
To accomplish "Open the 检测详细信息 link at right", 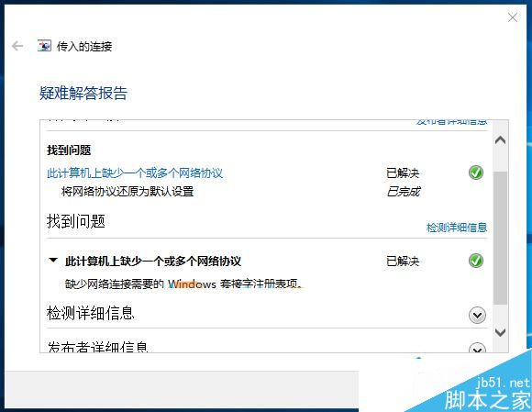I will coord(457,228).
